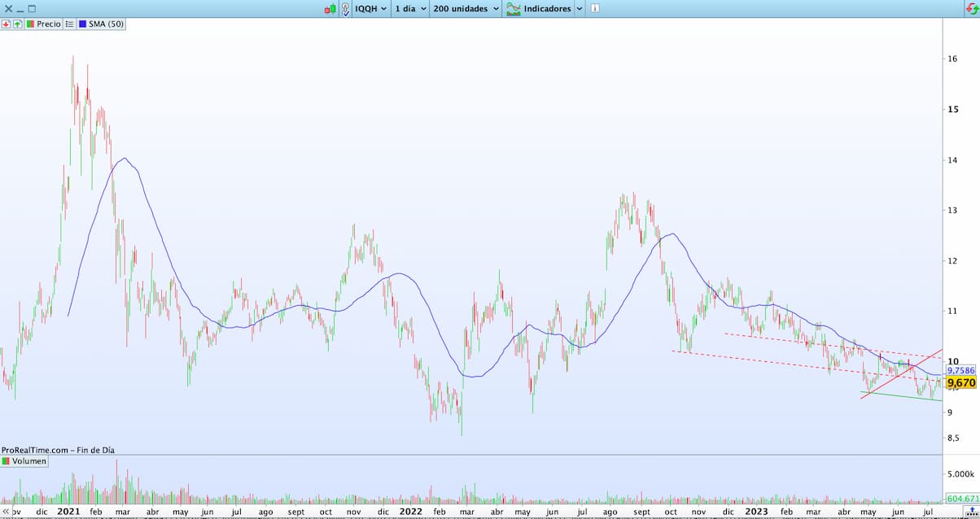Viewport: 980px width, 519px height.
Task: Click the left scroll arrows on the timeline
Action: (6, 512)
